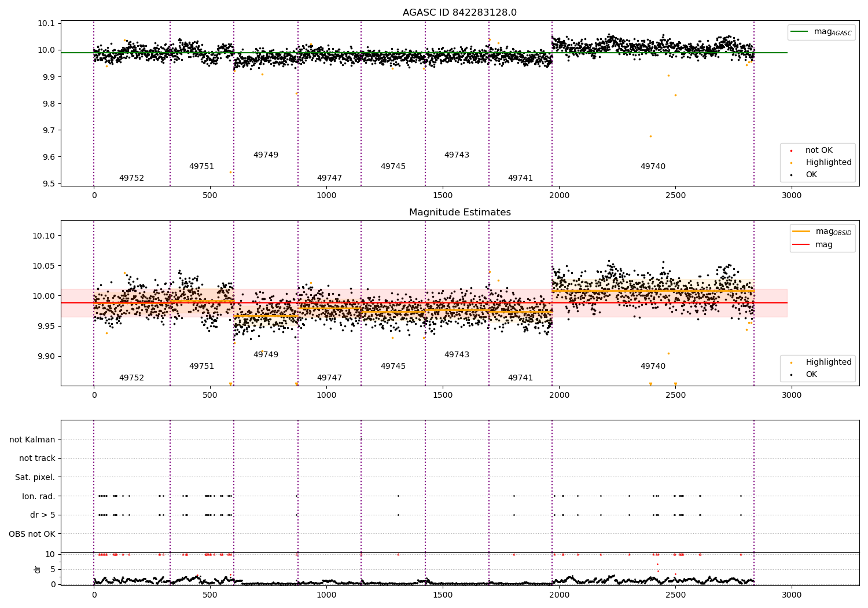
Task: Click the rotated 'dr' y-axis label
Action: click(38, 569)
